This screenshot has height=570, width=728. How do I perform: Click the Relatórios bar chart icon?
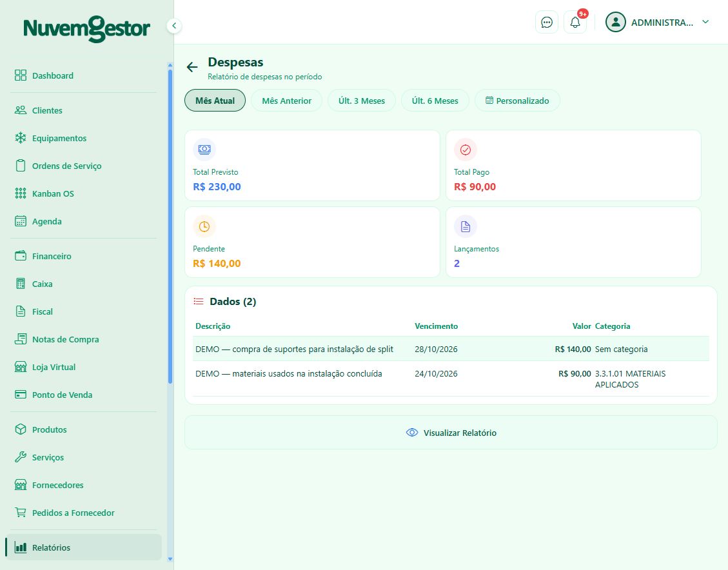click(21, 547)
